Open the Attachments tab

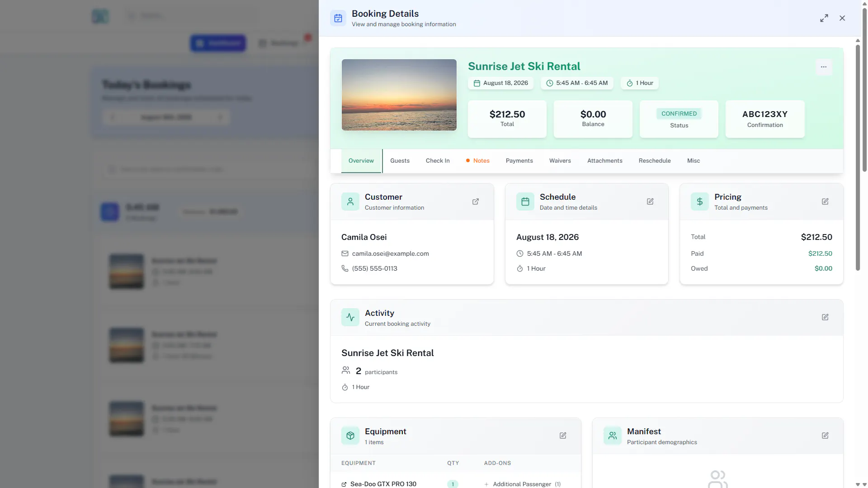point(605,161)
